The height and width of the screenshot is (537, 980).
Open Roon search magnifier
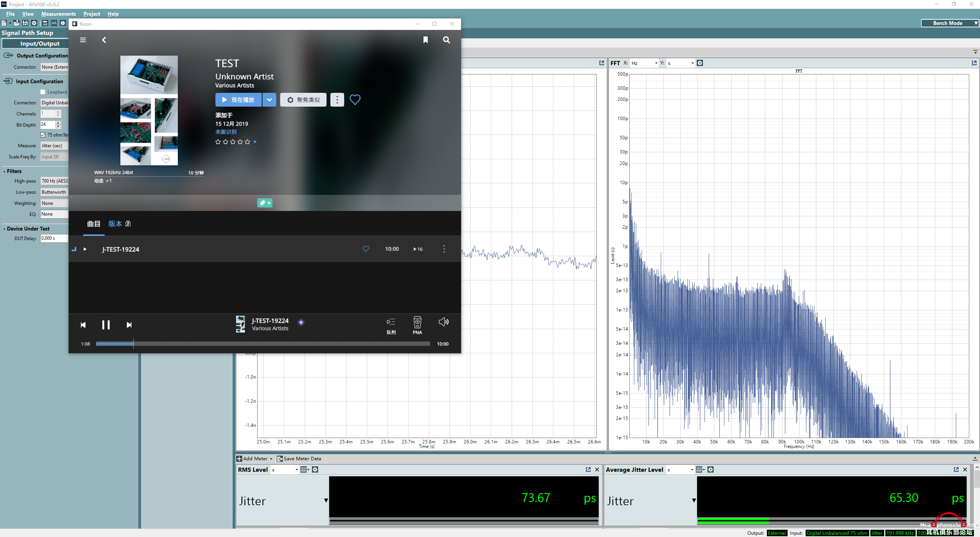(446, 40)
